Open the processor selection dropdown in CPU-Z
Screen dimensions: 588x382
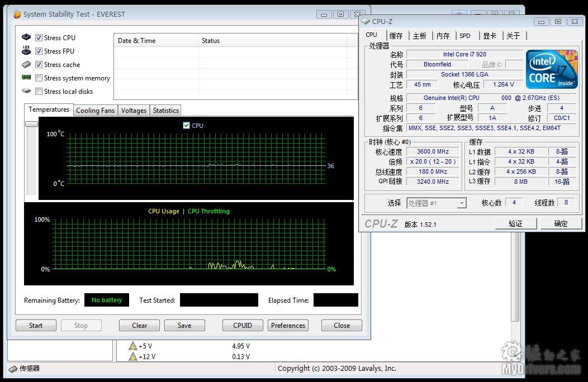click(x=437, y=203)
